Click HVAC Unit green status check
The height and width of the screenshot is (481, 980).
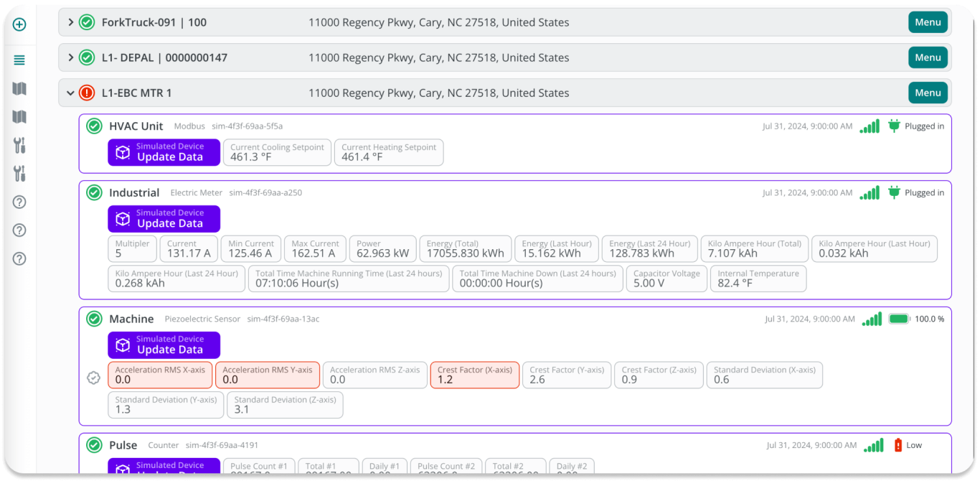tap(94, 126)
